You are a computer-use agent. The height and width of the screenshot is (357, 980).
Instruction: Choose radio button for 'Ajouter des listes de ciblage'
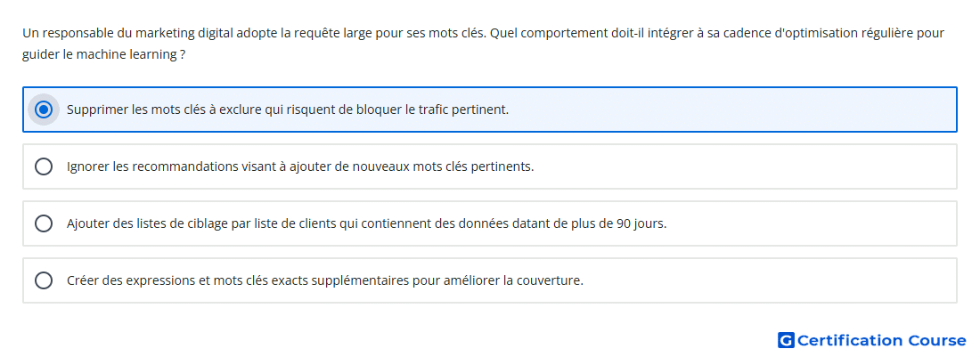click(x=43, y=223)
